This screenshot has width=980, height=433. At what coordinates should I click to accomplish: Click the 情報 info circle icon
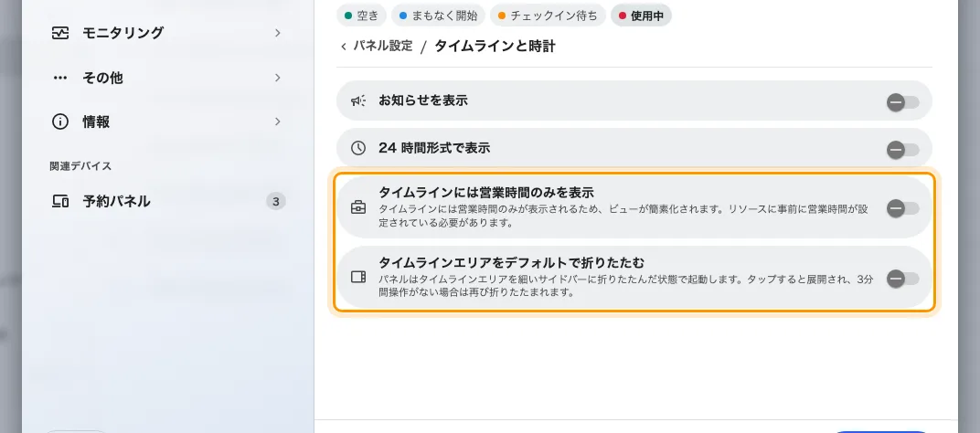point(60,121)
